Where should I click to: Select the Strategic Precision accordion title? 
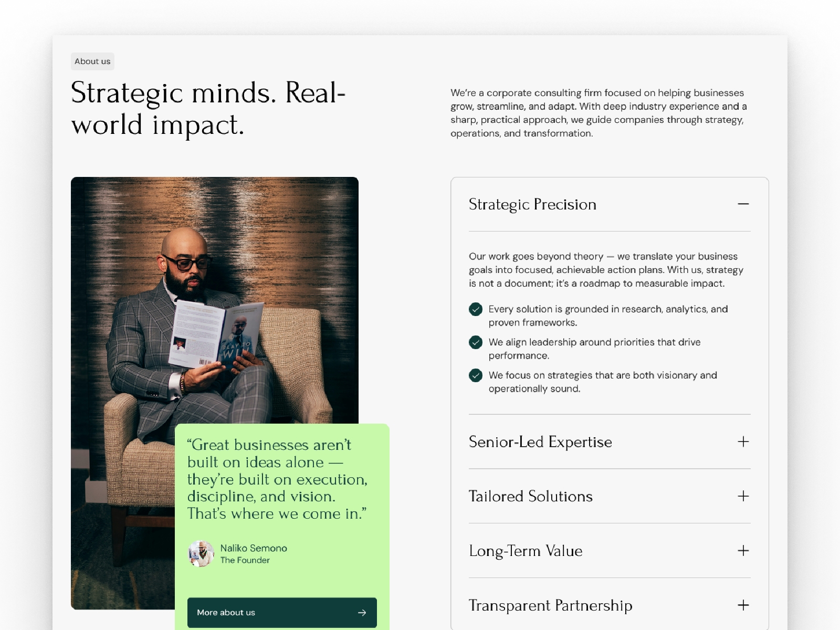tap(532, 204)
